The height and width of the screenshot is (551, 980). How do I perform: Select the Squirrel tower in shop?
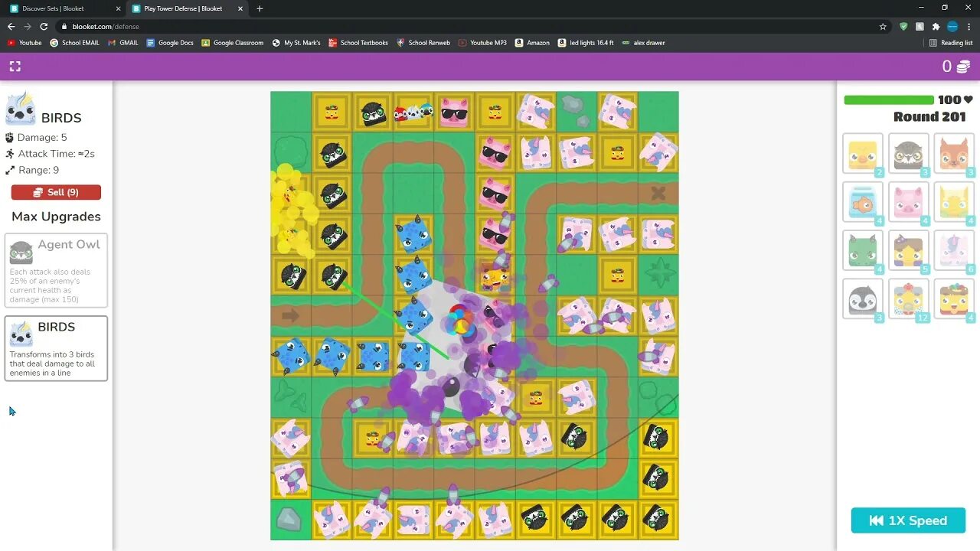(954, 154)
